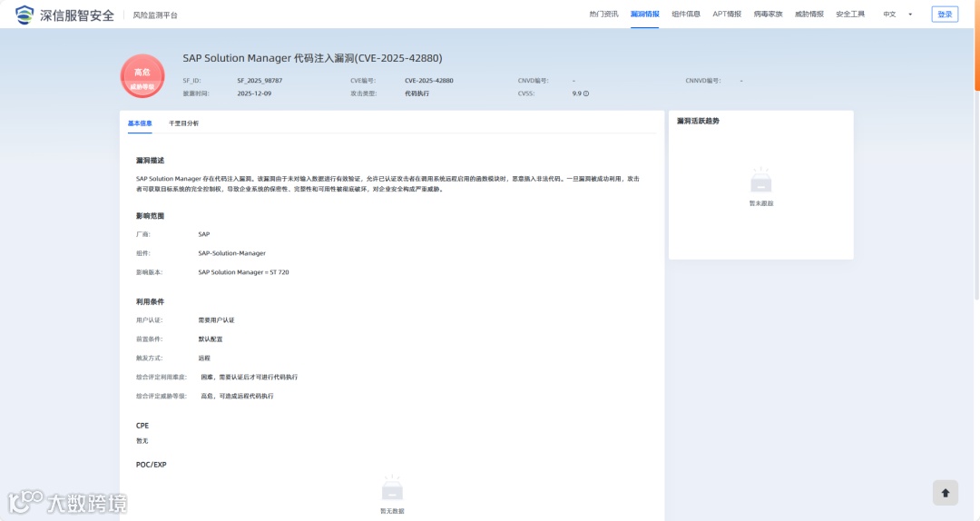Open the 热门资讯 menu item
The image size is (980, 521).
coord(603,15)
